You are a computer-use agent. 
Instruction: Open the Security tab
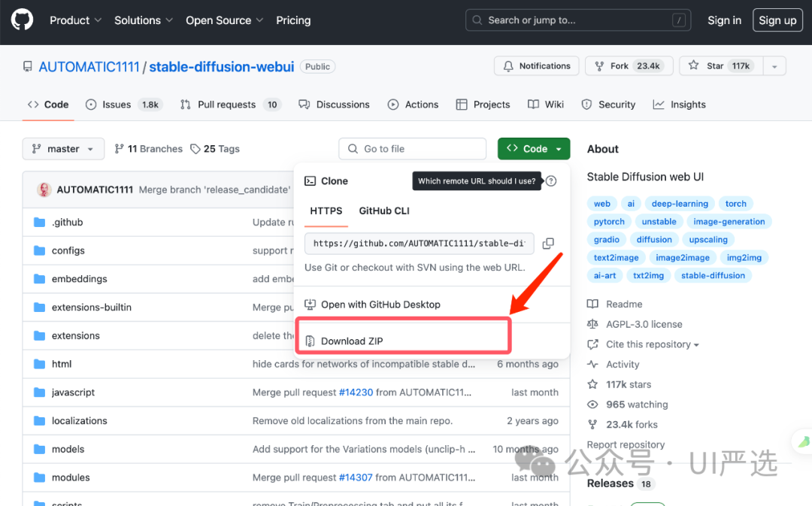608,105
